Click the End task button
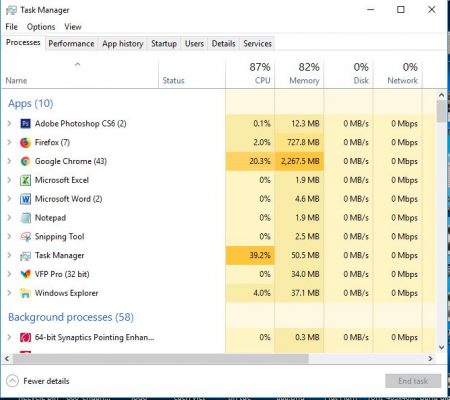 (x=413, y=381)
